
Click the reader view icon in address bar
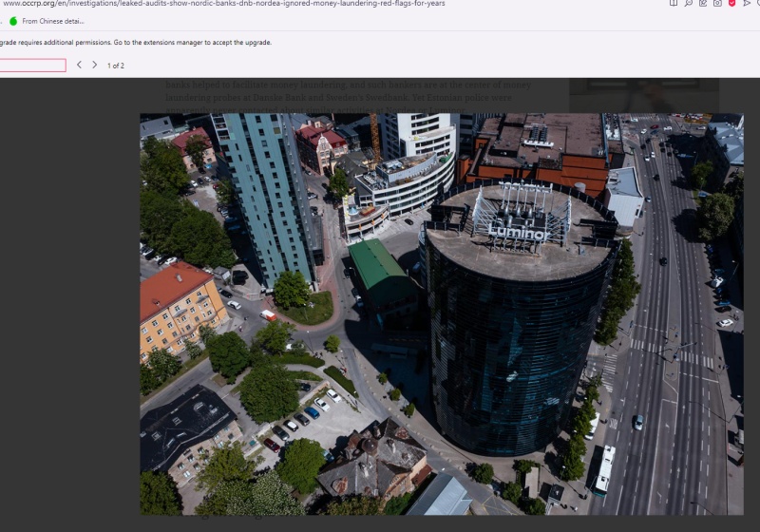click(674, 4)
